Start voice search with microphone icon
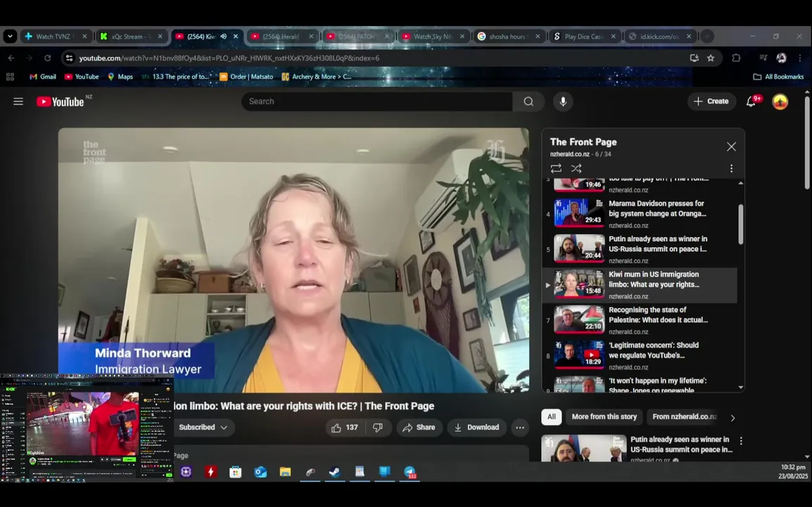Viewport: 812px width, 507px height. (x=563, y=101)
